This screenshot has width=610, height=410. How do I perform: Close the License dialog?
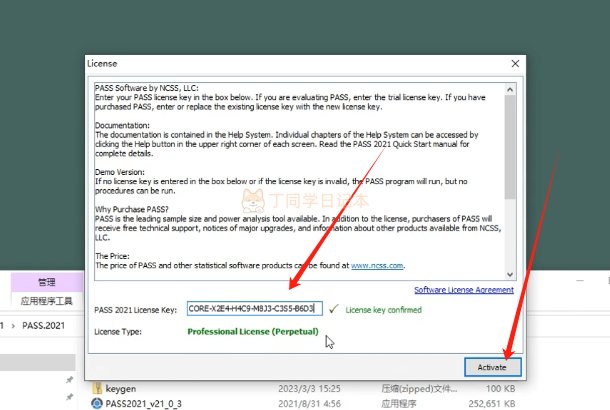coord(515,63)
